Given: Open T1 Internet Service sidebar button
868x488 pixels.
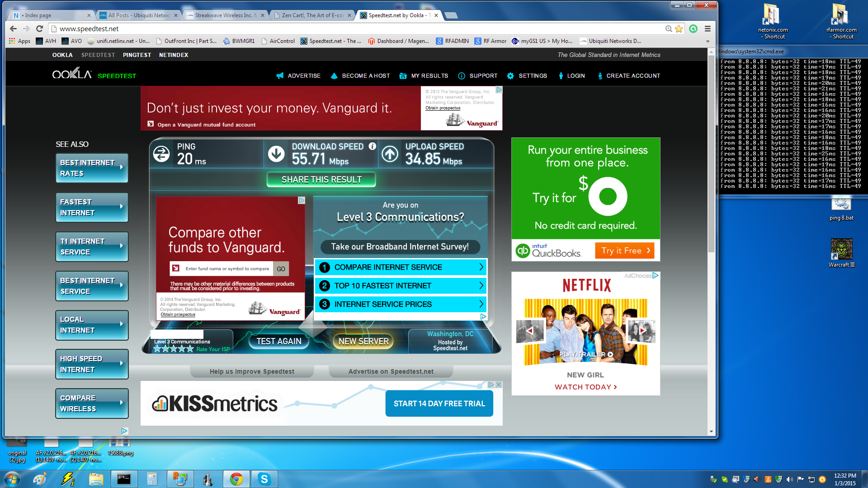Looking at the screenshot, I should tap(92, 247).
